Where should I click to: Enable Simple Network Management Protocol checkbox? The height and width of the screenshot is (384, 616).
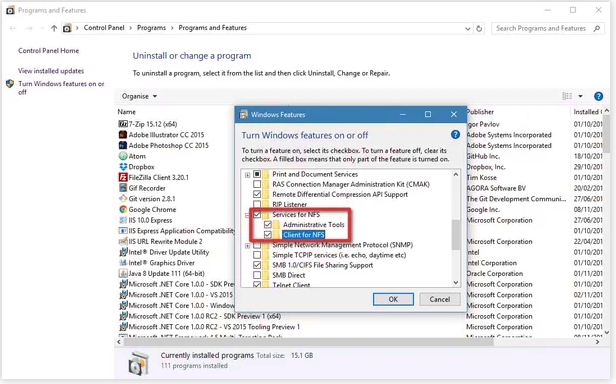click(x=257, y=245)
